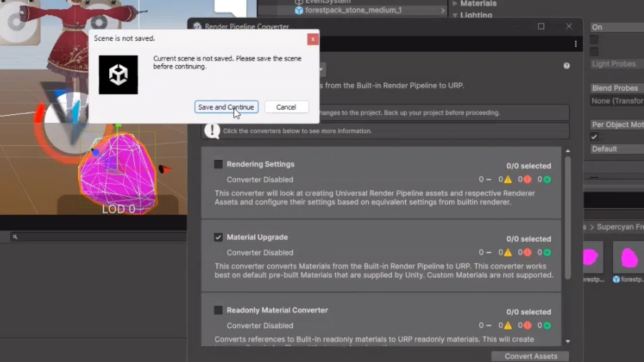The height and width of the screenshot is (362, 644).
Task: Click the warning count icon for Material Upgrade
Action: point(508,253)
